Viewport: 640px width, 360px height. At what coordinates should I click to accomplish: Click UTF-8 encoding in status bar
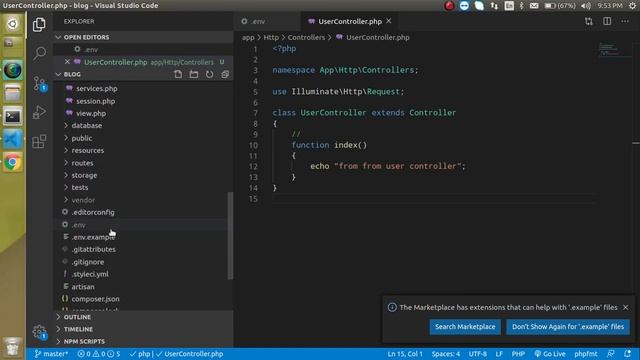(x=478, y=354)
